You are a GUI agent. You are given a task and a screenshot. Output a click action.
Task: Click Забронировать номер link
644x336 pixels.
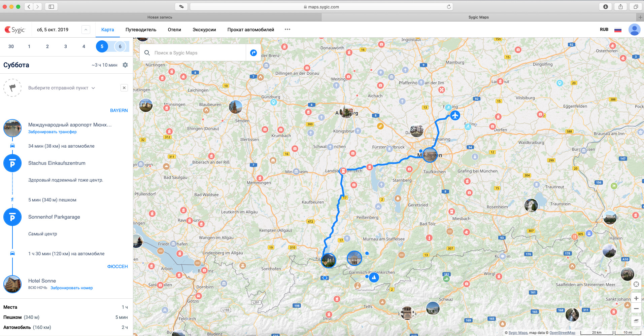[72, 288]
